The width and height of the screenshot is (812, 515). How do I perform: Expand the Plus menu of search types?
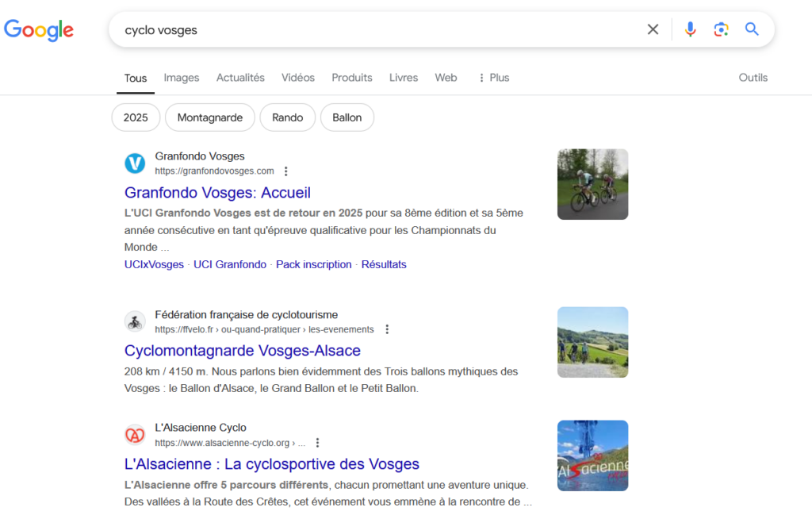click(493, 78)
